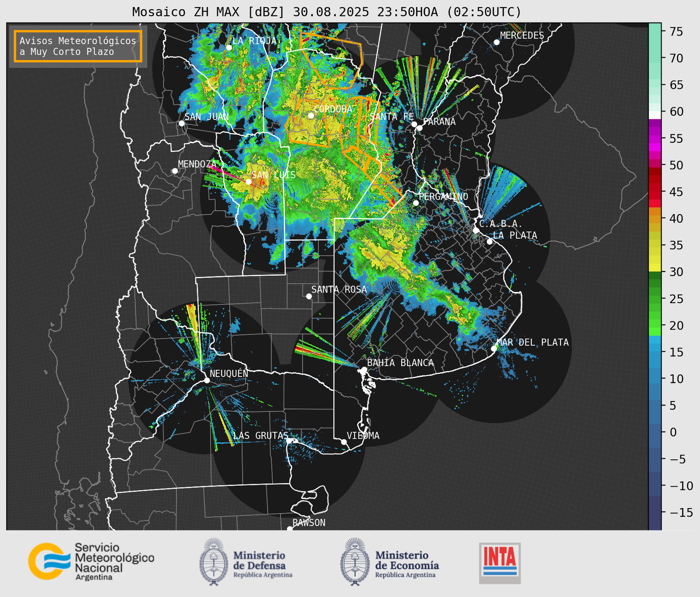The image size is (700, 597).
Task: Click the 10 dBZ blue color band
Action: click(x=655, y=379)
